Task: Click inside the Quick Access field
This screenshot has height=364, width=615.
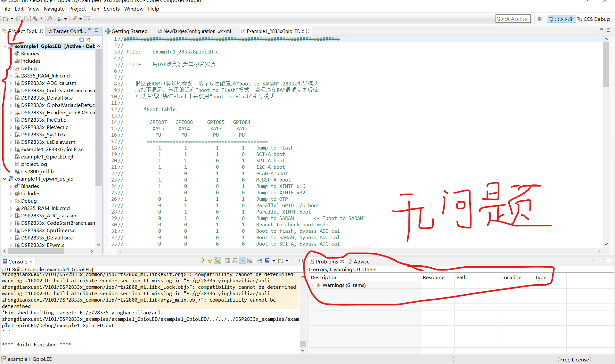Action: [512, 19]
